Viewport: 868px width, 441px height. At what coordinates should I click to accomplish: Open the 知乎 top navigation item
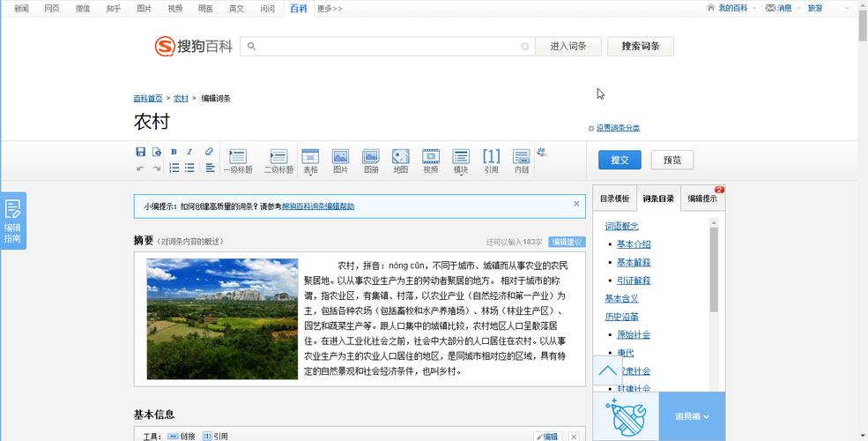click(x=114, y=8)
